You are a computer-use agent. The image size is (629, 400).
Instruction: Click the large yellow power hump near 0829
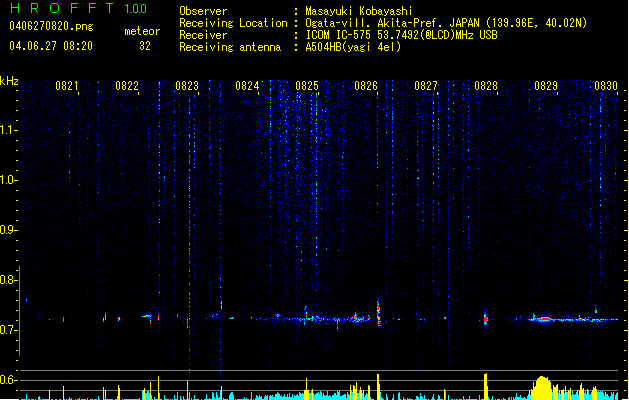tap(543, 388)
